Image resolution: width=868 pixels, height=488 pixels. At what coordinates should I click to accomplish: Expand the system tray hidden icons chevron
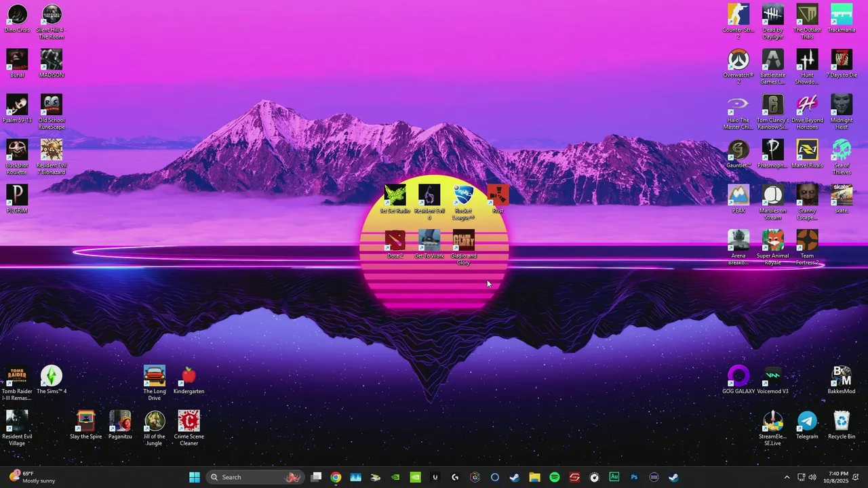click(x=787, y=477)
